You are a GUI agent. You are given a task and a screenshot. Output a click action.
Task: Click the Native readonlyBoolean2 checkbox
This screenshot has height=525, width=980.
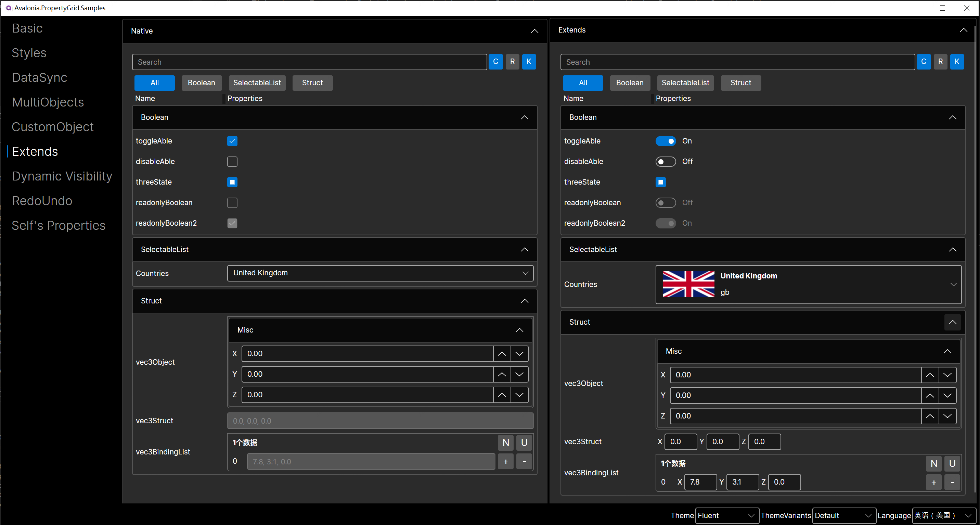tap(232, 223)
